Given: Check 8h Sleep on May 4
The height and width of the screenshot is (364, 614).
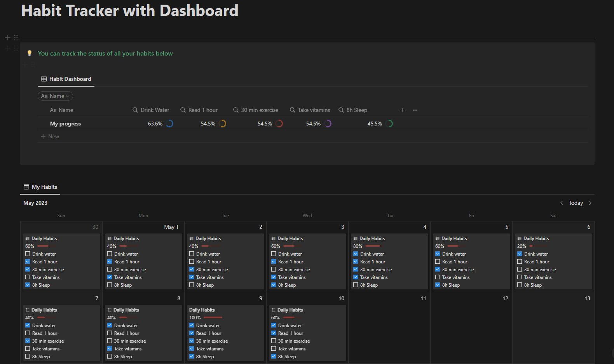Looking at the screenshot, I should tap(356, 285).
